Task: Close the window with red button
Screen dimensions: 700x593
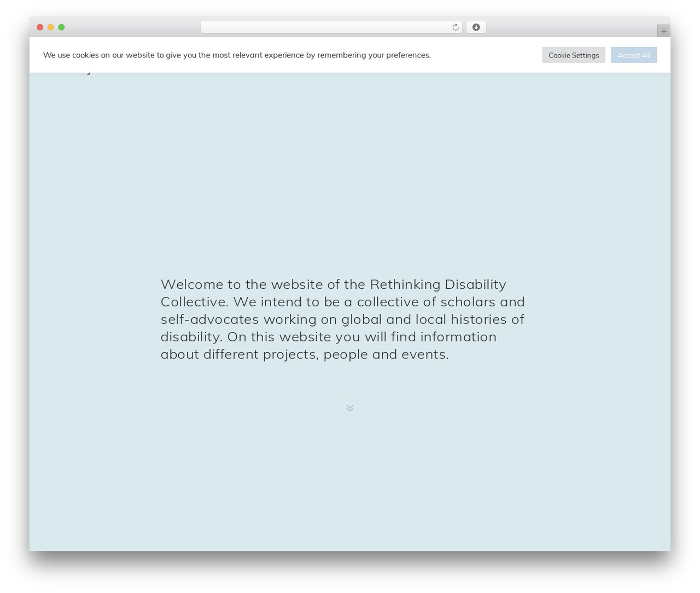Action: click(x=40, y=27)
